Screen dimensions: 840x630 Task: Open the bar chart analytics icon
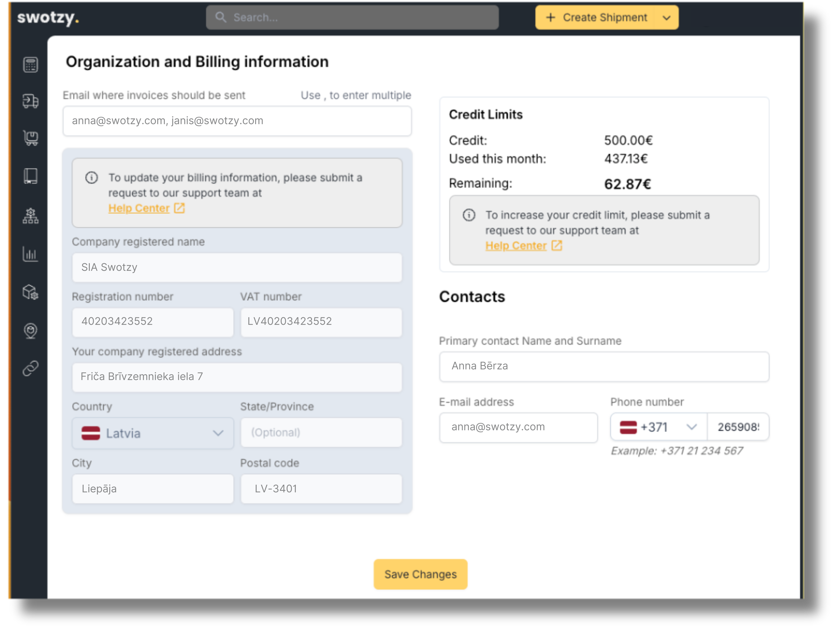(x=30, y=254)
